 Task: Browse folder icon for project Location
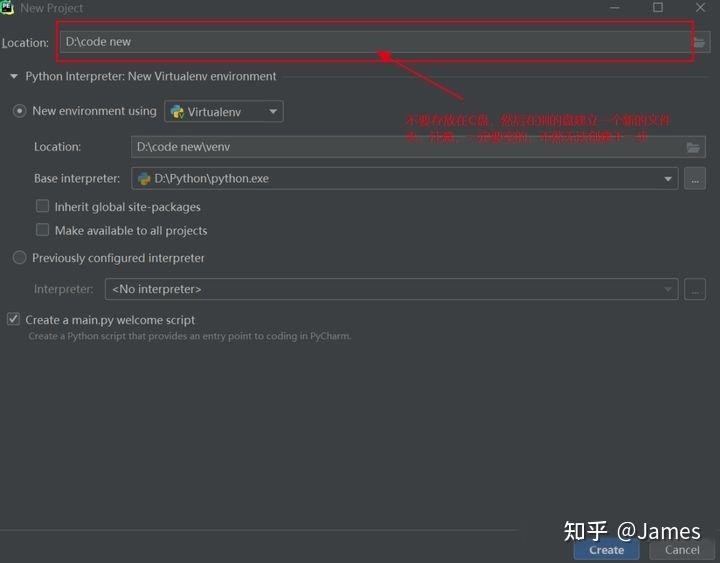tap(699, 43)
